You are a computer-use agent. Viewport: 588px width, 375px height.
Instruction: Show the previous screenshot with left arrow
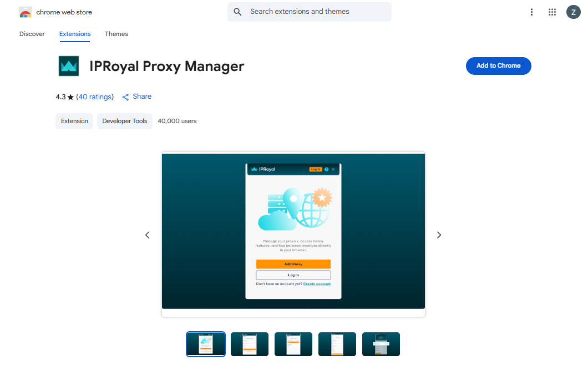[148, 235]
